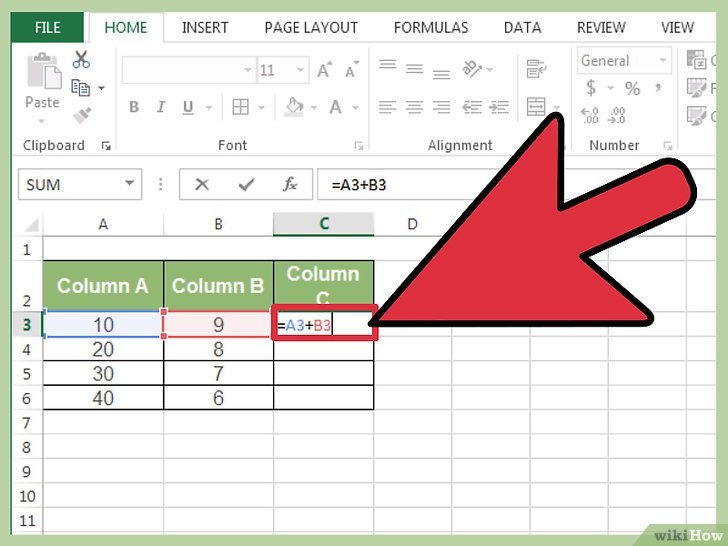Toggle Italic formatting
Viewport: 728px width, 546px height.
point(161,107)
